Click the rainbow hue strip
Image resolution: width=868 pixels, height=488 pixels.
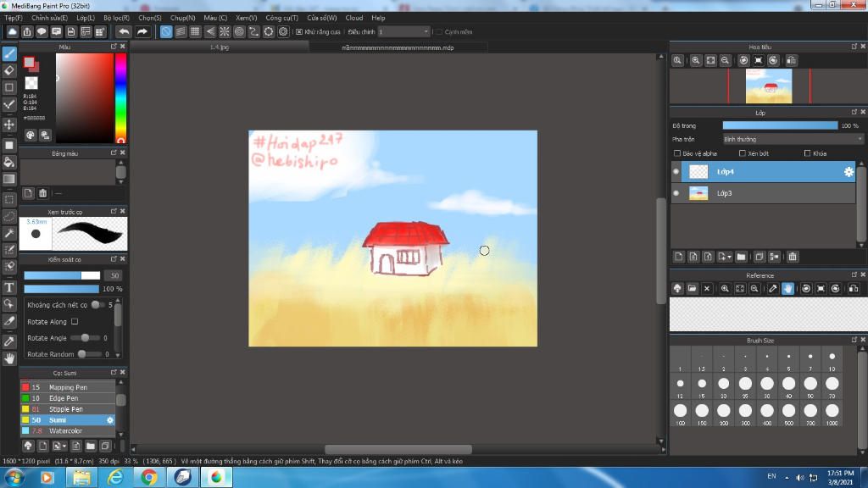click(120, 98)
